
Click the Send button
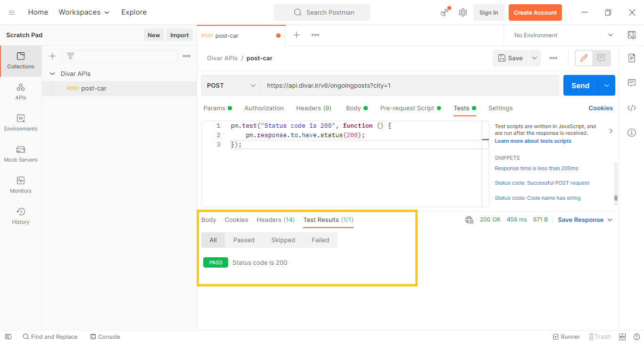(580, 85)
